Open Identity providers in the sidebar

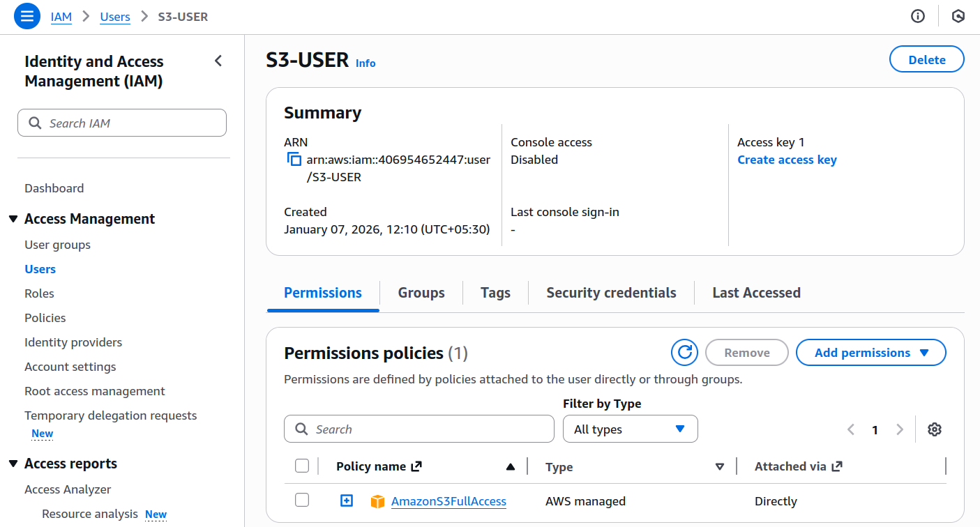click(x=73, y=342)
